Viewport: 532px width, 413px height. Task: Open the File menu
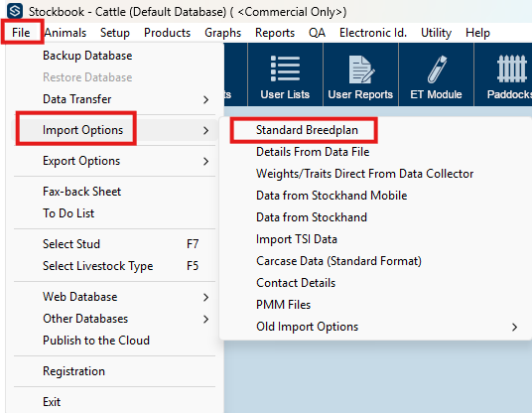click(21, 33)
